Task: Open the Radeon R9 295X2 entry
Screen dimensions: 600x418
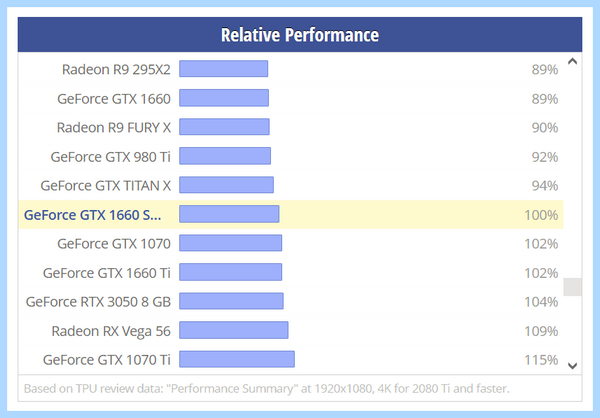Action: (116, 70)
